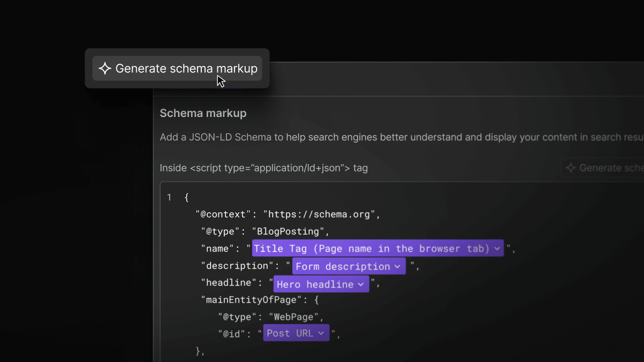
Task: Expand the Form description dropdown
Action: click(x=397, y=266)
